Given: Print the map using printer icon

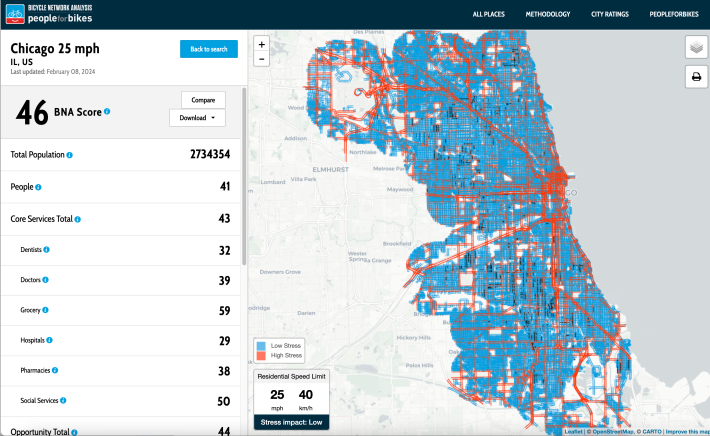Looking at the screenshot, I should (695, 78).
